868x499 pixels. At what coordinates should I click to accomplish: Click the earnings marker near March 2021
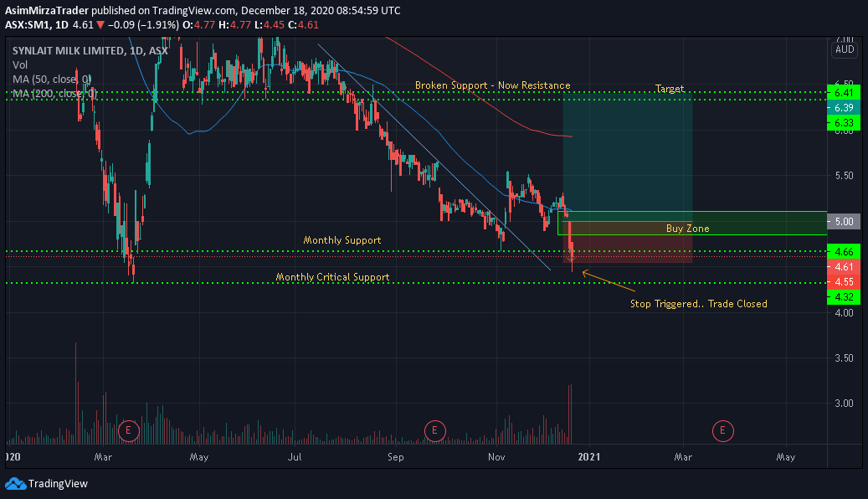(722, 430)
